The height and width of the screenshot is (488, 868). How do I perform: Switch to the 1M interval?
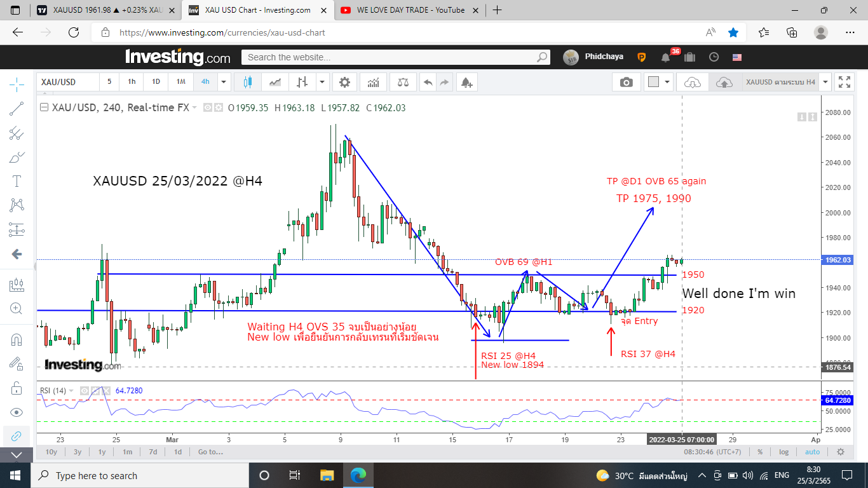point(181,82)
